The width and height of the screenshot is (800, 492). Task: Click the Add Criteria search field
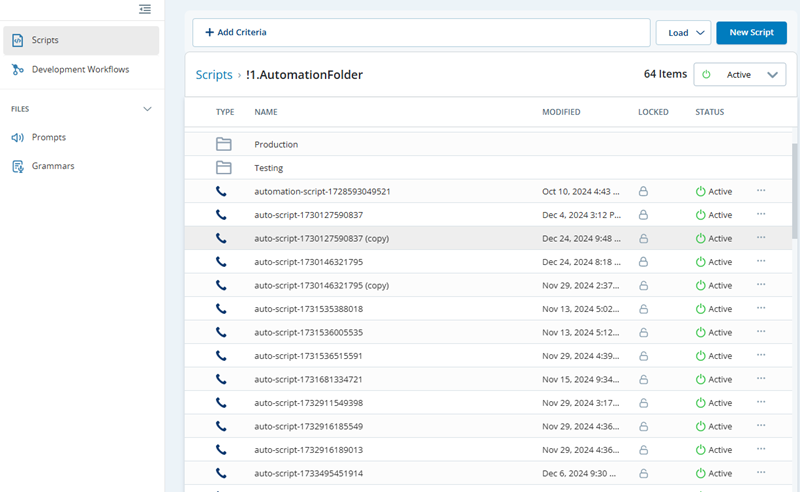click(x=420, y=33)
